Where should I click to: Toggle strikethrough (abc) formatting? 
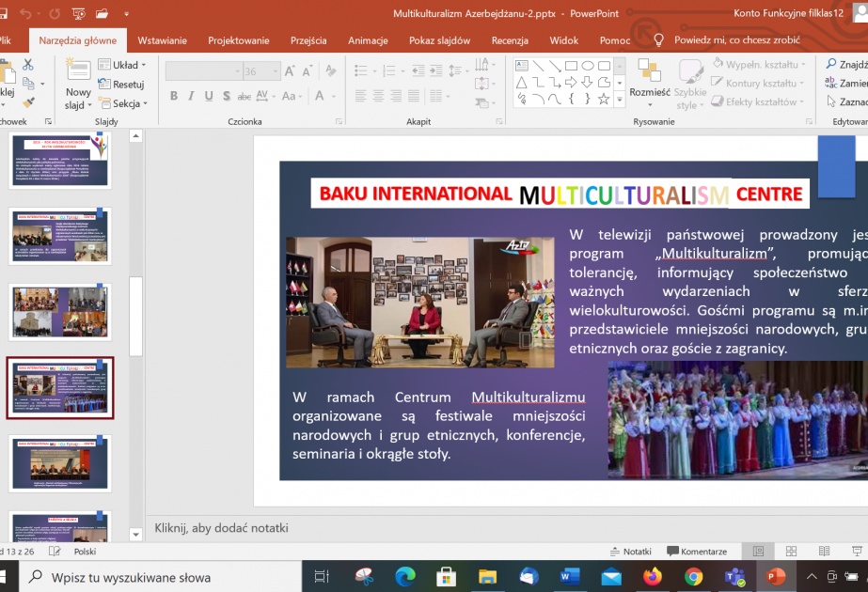245,96
